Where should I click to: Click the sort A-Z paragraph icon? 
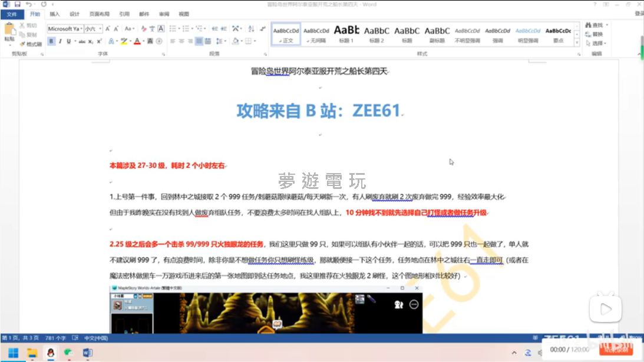tap(251, 28)
